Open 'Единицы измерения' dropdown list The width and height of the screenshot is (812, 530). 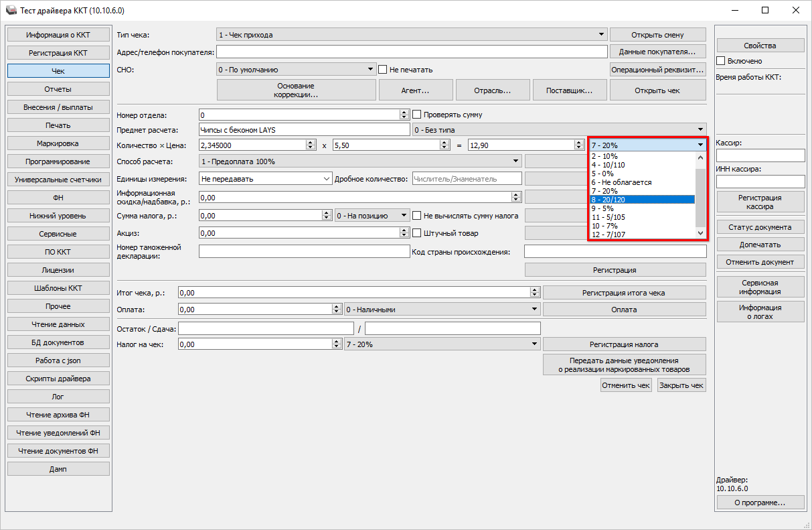(x=327, y=179)
